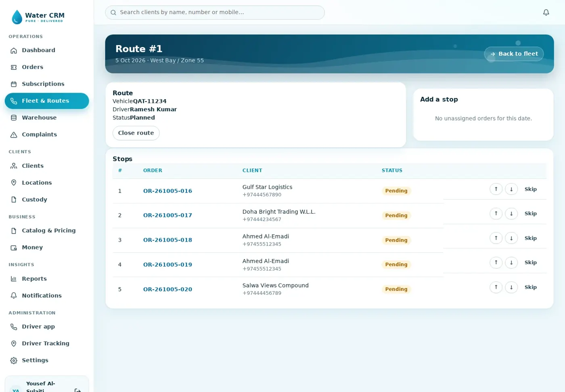Click the logout icon beside Yousef Al-Sulaiti

coord(78,390)
